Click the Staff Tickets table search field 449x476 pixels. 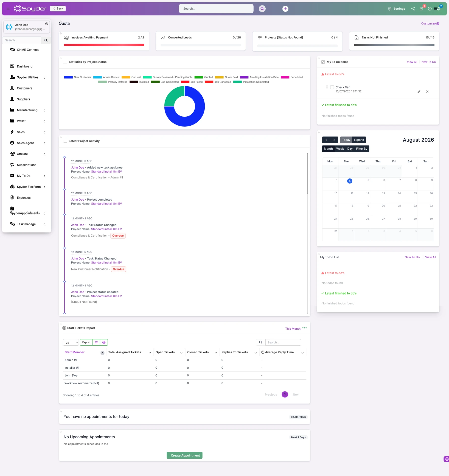click(x=283, y=342)
